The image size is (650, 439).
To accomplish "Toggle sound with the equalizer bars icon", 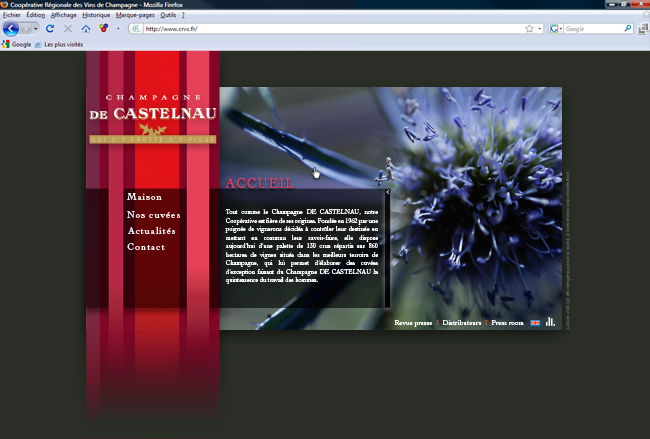I will [550, 322].
